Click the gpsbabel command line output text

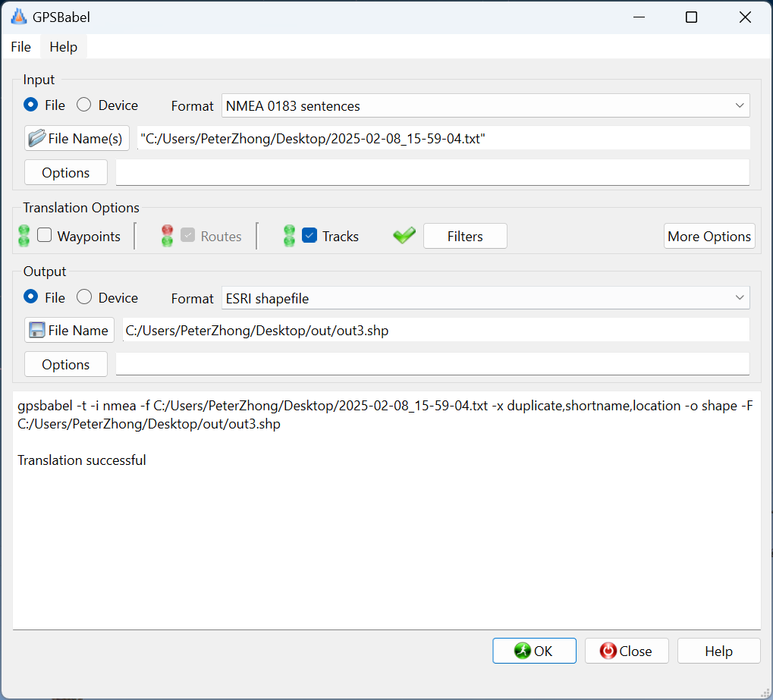pos(385,415)
